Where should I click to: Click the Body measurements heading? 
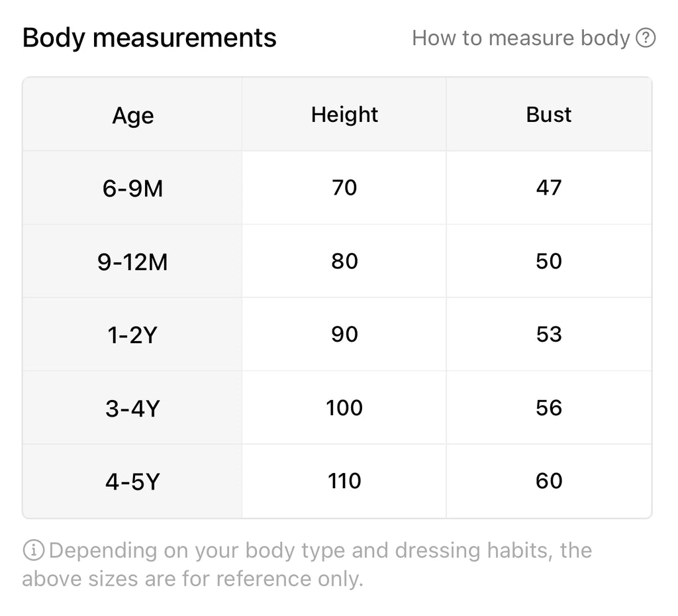coord(149,38)
